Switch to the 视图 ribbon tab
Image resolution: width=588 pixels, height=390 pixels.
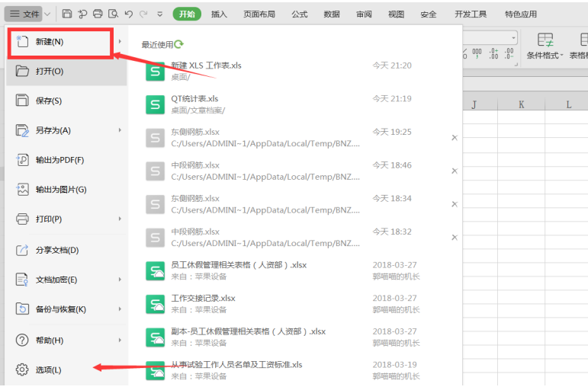(x=396, y=14)
